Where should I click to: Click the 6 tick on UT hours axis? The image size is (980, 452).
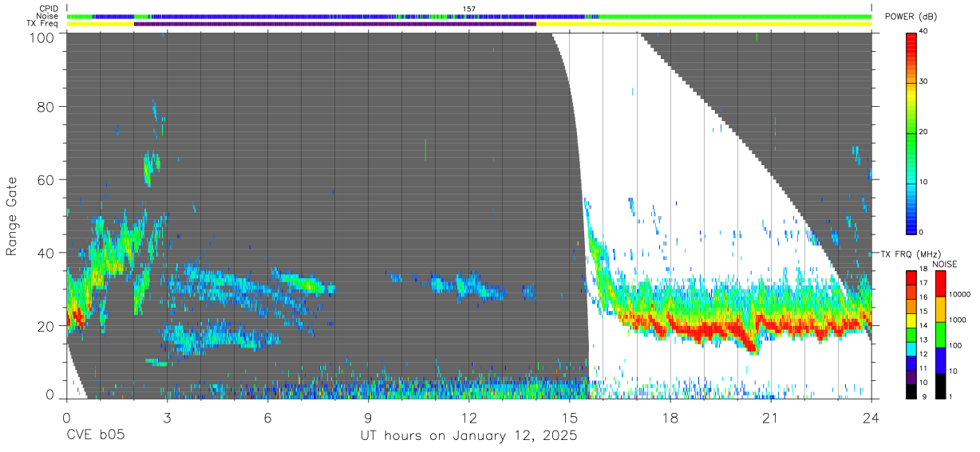pos(267,417)
